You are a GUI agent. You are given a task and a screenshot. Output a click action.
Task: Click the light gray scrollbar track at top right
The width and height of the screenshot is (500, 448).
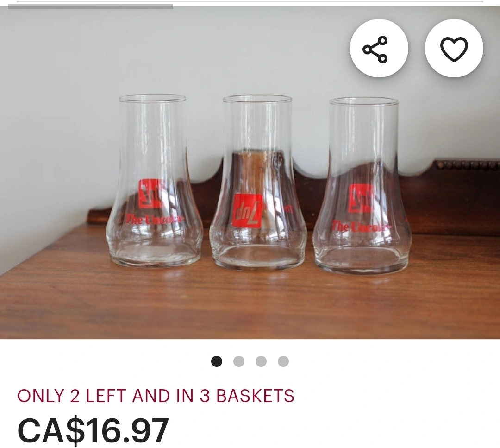[x=328, y=2]
